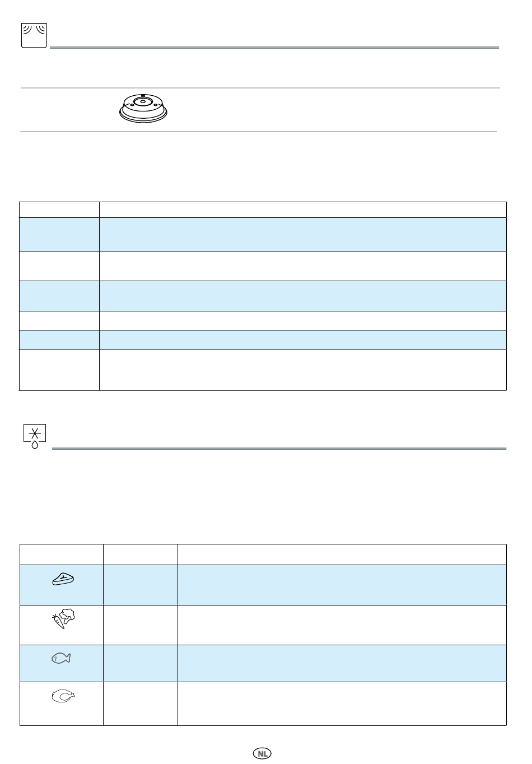
Task: Click the header cell above the food icons column
Action: coord(62,555)
